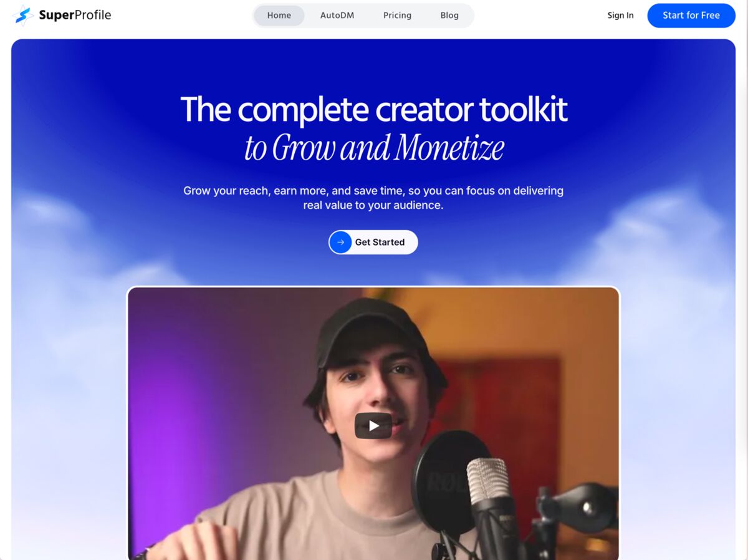Click the Get Started button

pos(373,242)
